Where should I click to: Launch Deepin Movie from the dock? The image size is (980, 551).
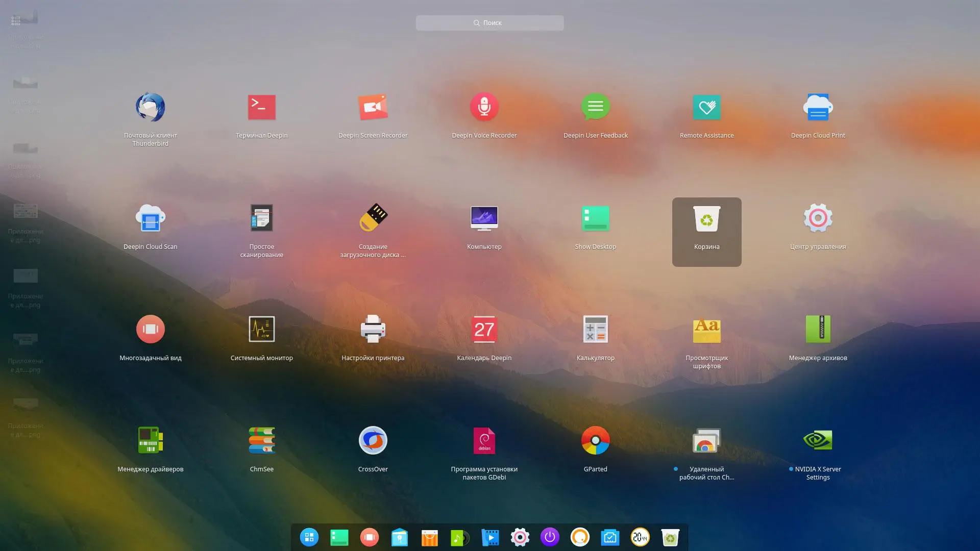pos(489,538)
